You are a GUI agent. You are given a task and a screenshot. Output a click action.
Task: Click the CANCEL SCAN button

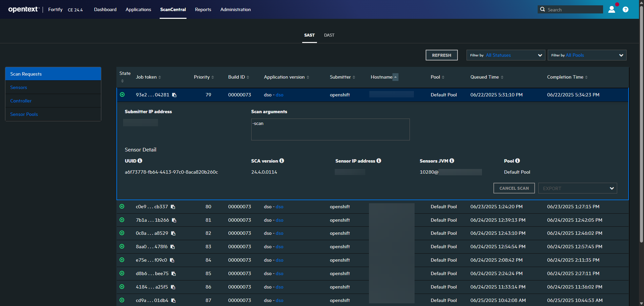(514, 188)
